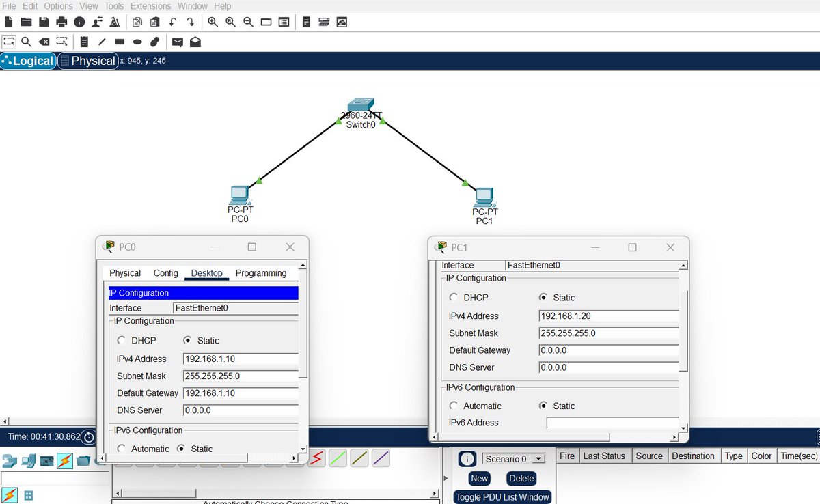Open scenario info button
This screenshot has width=820, height=504.
pyautogui.click(x=467, y=459)
